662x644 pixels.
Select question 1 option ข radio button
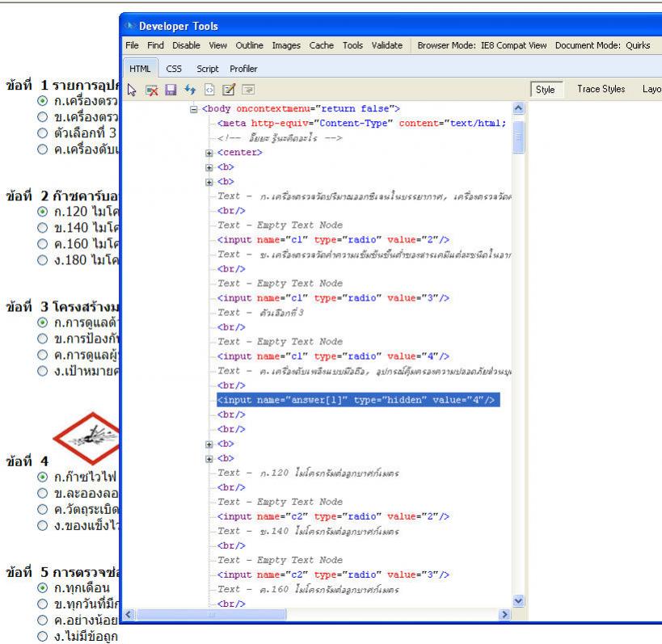point(42,117)
